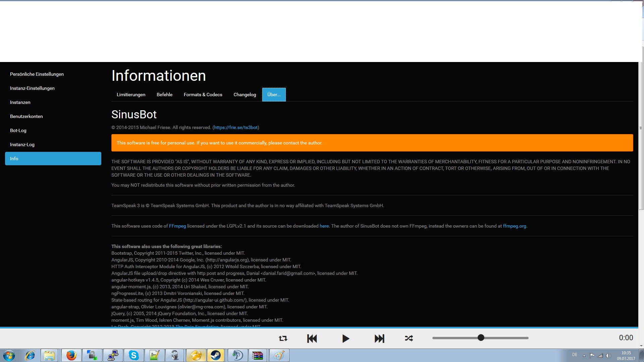
Task: Open headphones audio app in taskbar
Action: (175, 355)
